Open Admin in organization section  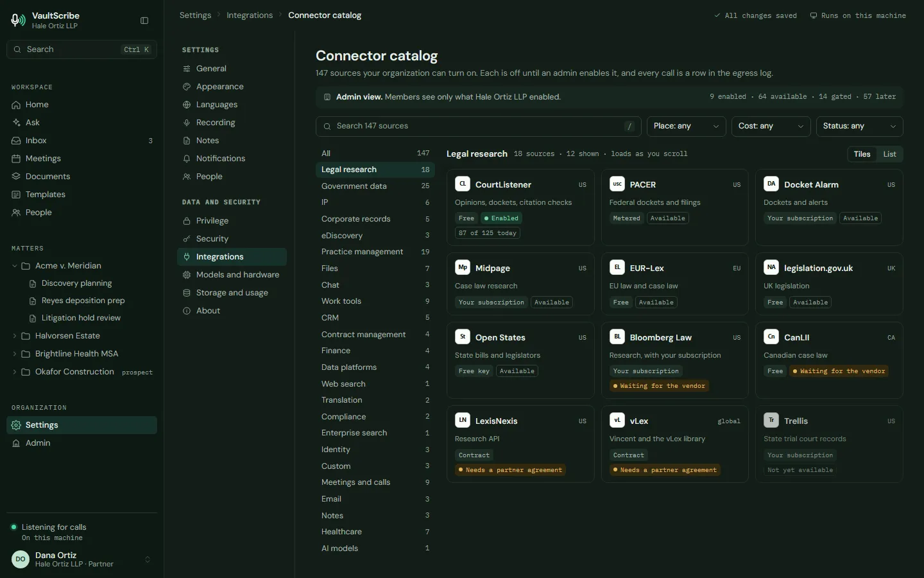[81, 443]
